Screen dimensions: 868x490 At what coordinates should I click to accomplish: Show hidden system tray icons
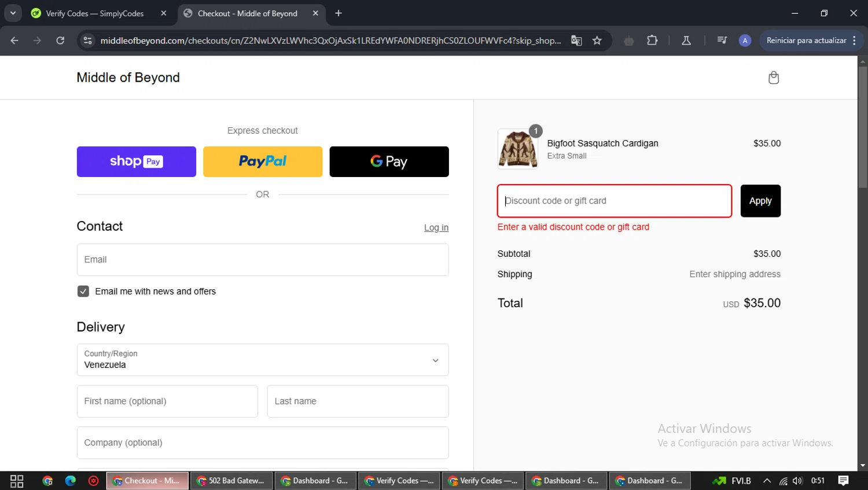pos(767,481)
